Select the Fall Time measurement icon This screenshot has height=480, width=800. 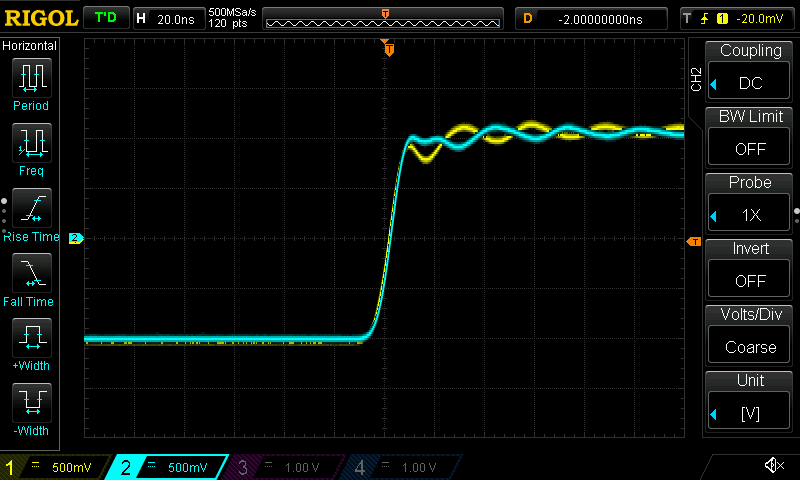[x=32, y=273]
